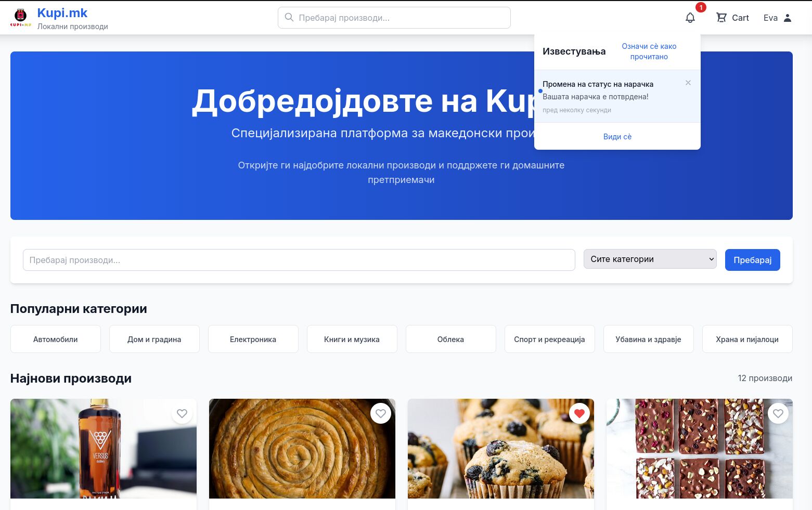Add the chocolate bars to favorites

(x=778, y=414)
